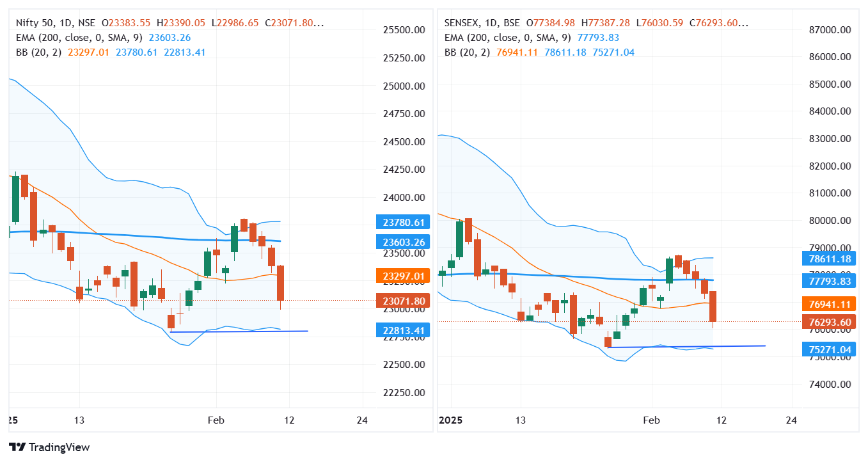The image size is (868, 462).
Task: Click the 80000.00 level on Sensex price axis
Action: pos(830,220)
